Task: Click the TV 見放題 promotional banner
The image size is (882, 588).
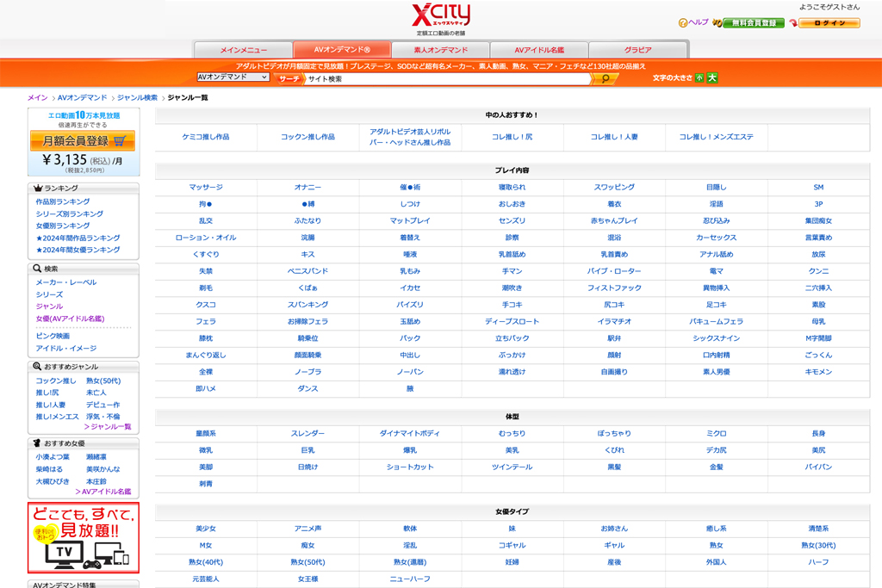Action: coord(83,538)
